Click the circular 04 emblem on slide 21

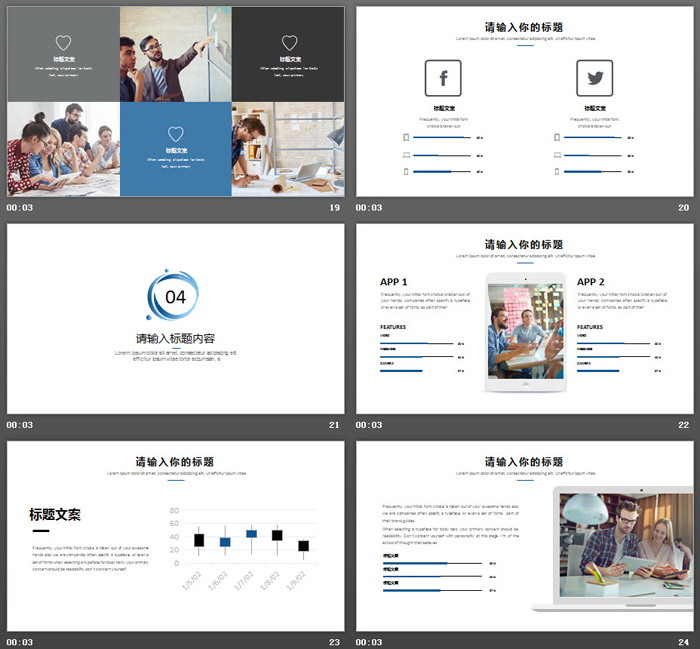click(173, 295)
